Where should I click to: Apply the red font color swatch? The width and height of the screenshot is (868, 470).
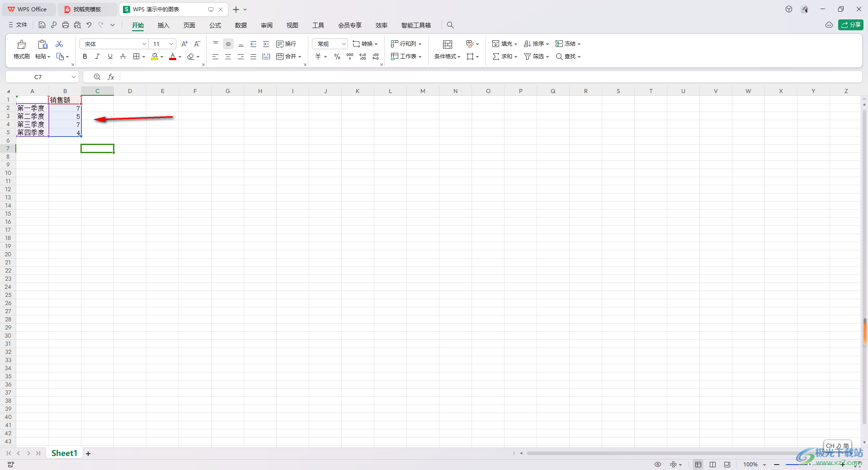pos(173,56)
